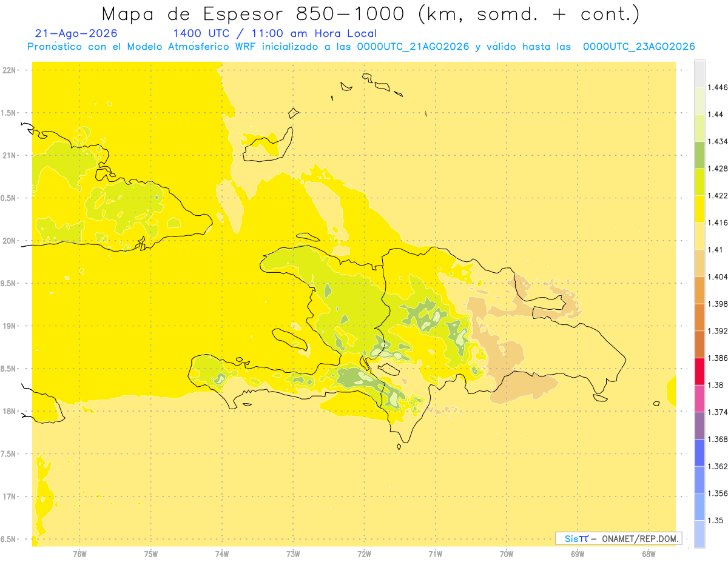Pick the yellow-green swatch between 1.422 and 1.428
The height and width of the screenshot is (562, 728).
point(699,182)
